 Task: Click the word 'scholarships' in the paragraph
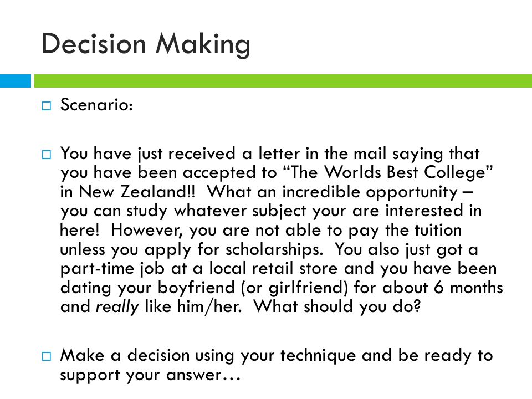tap(273, 250)
